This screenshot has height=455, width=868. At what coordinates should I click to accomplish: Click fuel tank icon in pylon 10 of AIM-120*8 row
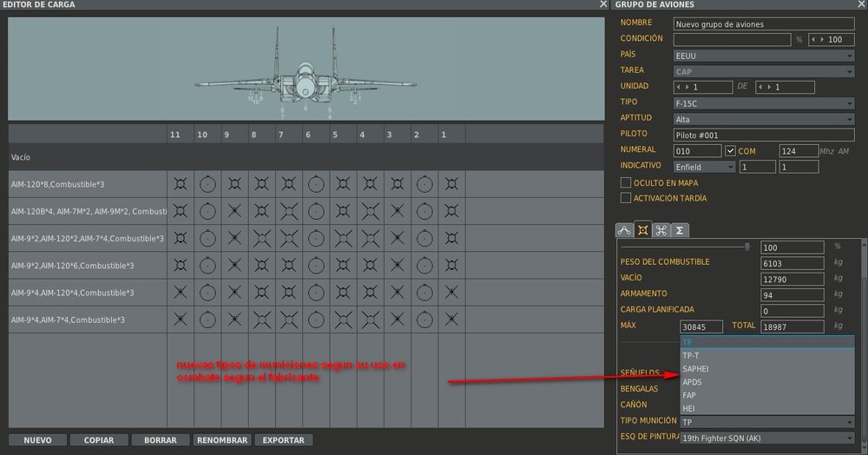207,184
